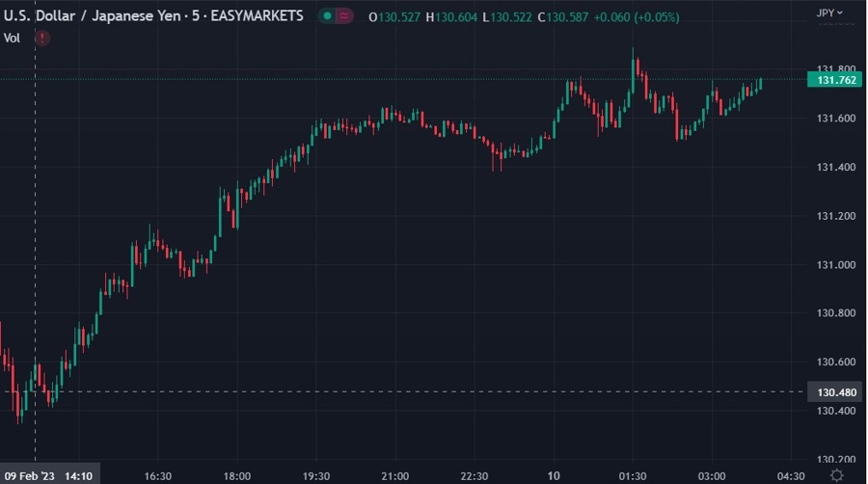Click the crosshair price label 130.480
Viewport: 868px width, 484px height.
(835, 392)
